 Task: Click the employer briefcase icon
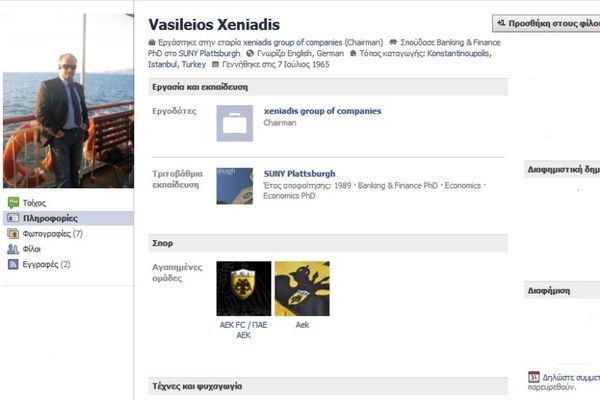pos(234,123)
